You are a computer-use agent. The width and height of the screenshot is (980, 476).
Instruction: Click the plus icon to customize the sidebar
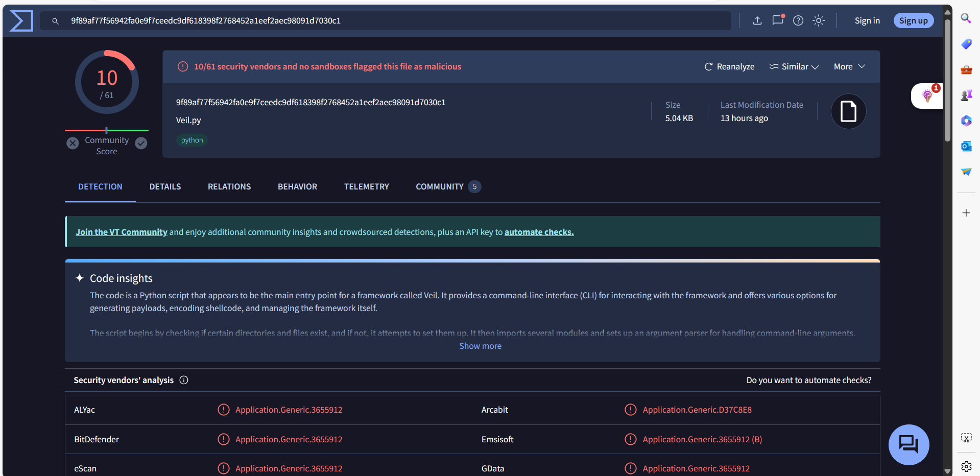[966, 213]
